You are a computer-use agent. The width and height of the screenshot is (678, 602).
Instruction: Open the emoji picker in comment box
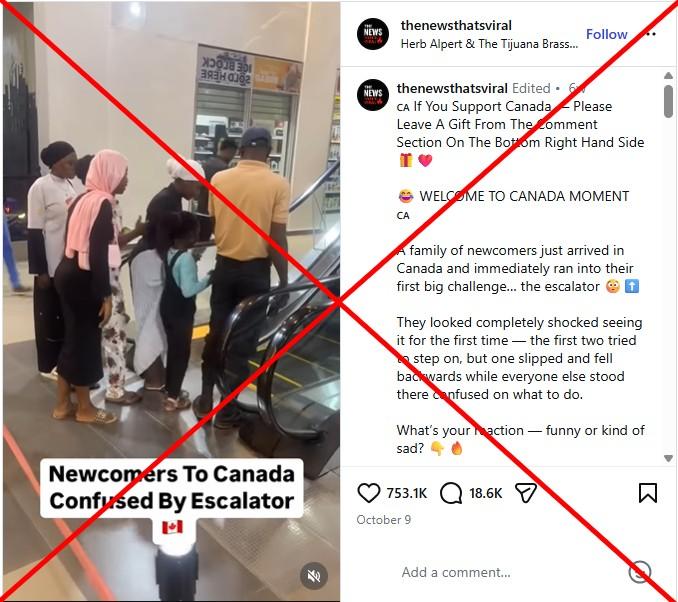tap(640, 572)
